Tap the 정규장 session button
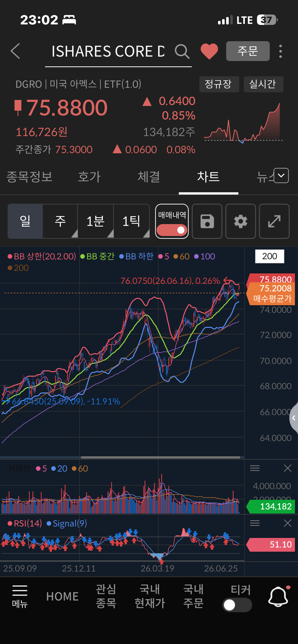Screen dimensions: 298x644 (219, 84)
